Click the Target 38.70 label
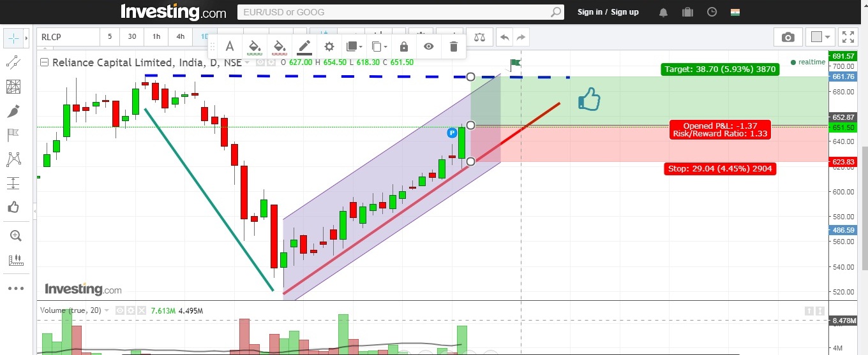This screenshot has height=355, width=868. coord(720,69)
